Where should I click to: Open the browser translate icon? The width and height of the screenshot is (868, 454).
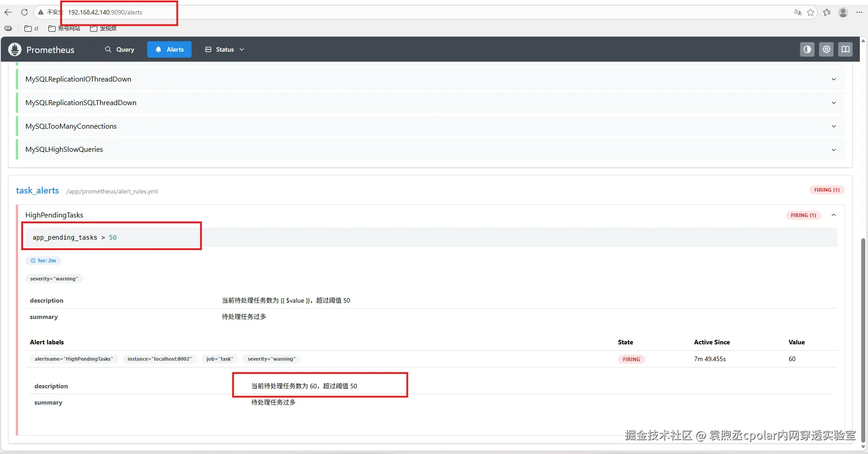[797, 12]
